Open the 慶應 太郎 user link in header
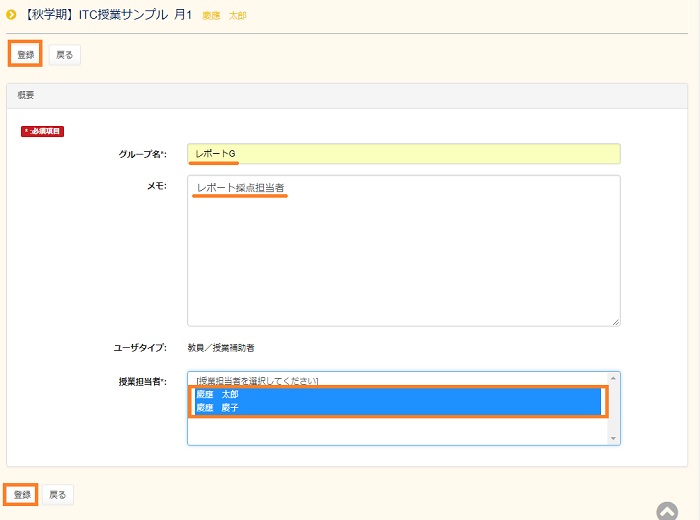The image size is (700, 520). (x=224, y=16)
